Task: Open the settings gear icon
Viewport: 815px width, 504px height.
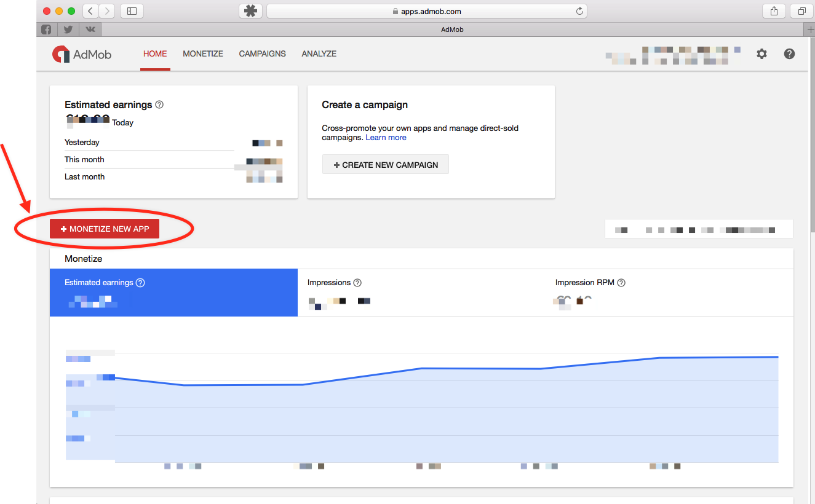Action: pos(761,54)
